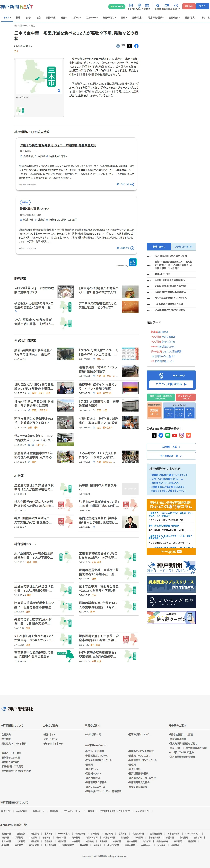
Task: Open the 神戸新聞ホーム breadcrumb link
Action: tap(21, 26)
